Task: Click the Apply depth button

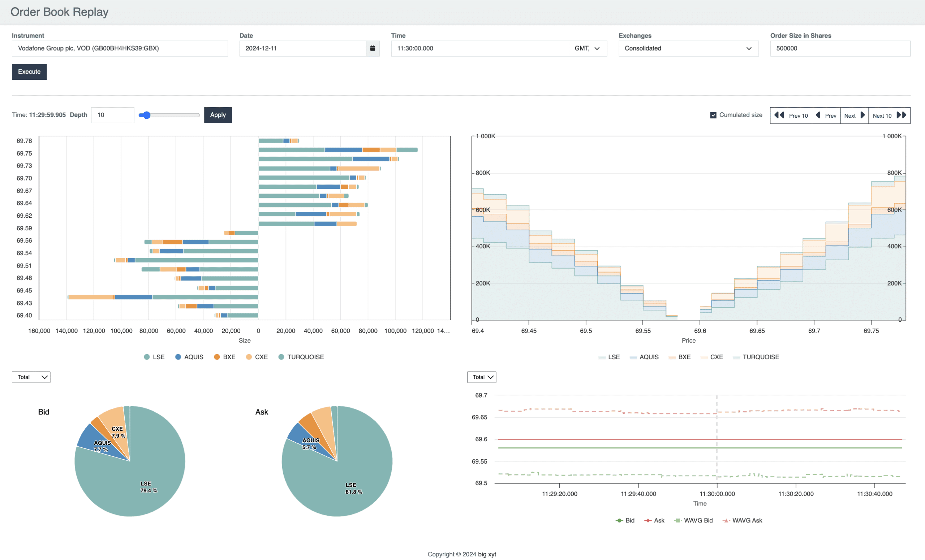Action: coord(218,115)
